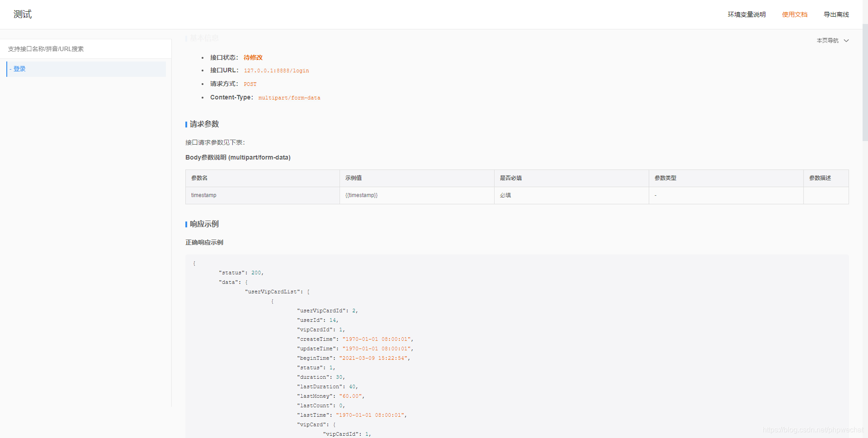The width and height of the screenshot is (868, 438).
Task: Click the 待修改 interface status
Action: [253, 57]
